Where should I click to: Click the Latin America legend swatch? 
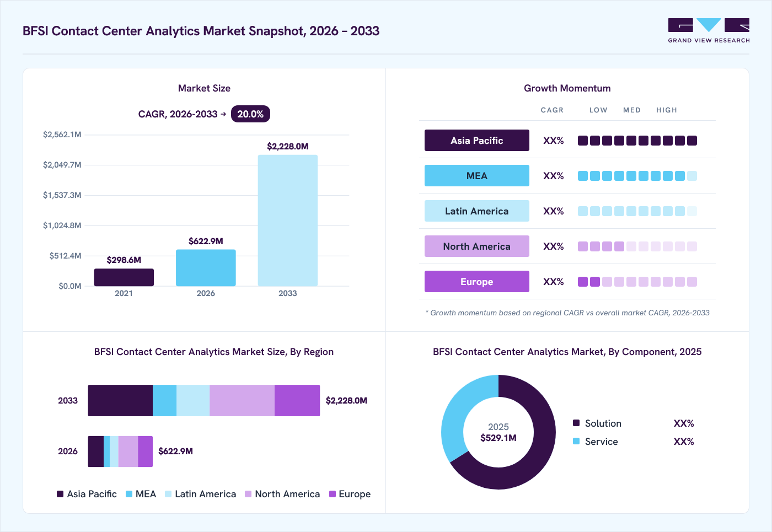coord(168,494)
